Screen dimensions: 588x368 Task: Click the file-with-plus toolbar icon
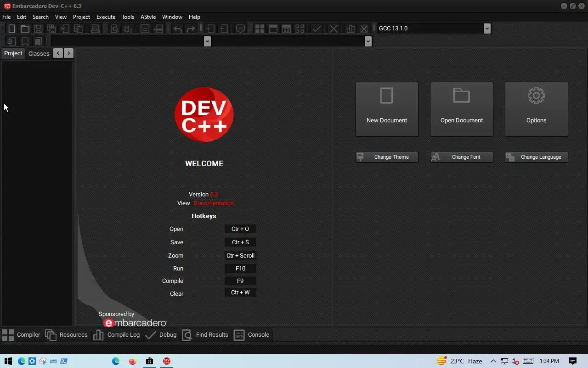pyautogui.click(x=210, y=29)
